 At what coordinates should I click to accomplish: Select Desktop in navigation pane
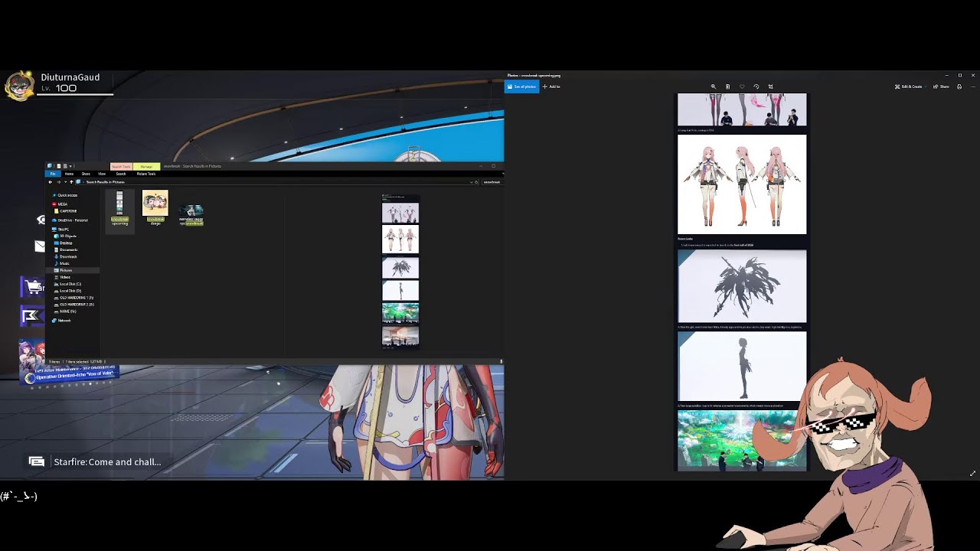[64, 243]
